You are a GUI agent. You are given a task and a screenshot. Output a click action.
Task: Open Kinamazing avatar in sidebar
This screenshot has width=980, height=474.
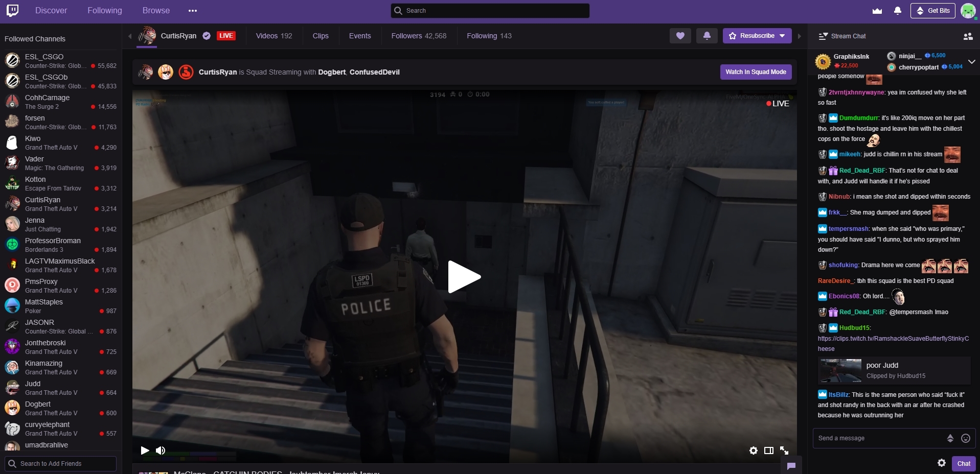pyautogui.click(x=12, y=367)
